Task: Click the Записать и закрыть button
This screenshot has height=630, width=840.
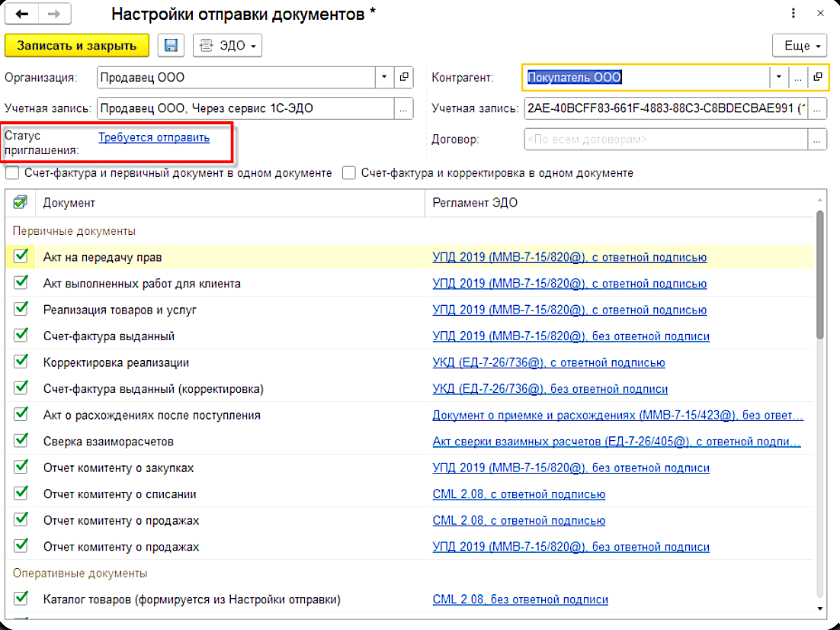Action: pyautogui.click(x=77, y=46)
